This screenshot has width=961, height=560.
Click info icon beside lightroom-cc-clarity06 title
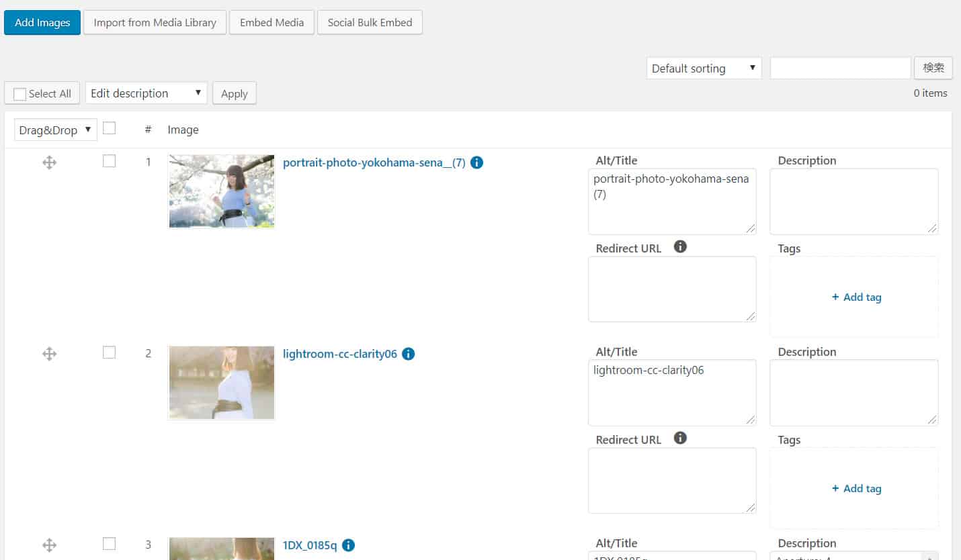[x=408, y=354]
